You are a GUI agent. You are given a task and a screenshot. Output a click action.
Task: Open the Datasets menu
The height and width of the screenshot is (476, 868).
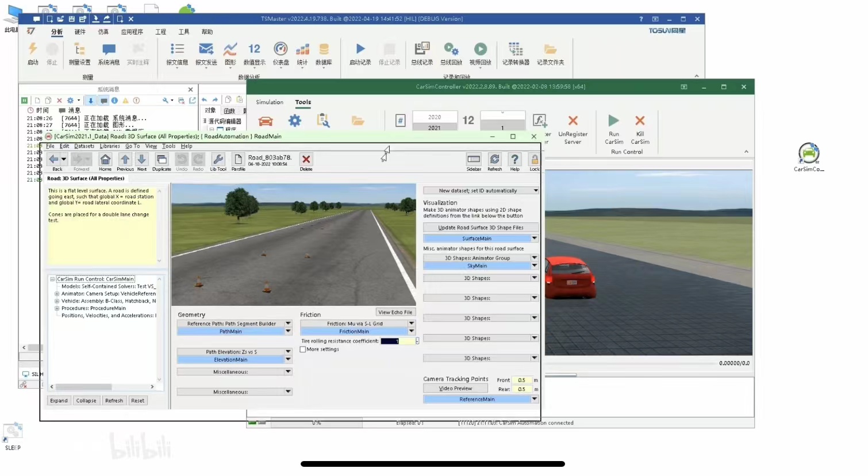84,146
